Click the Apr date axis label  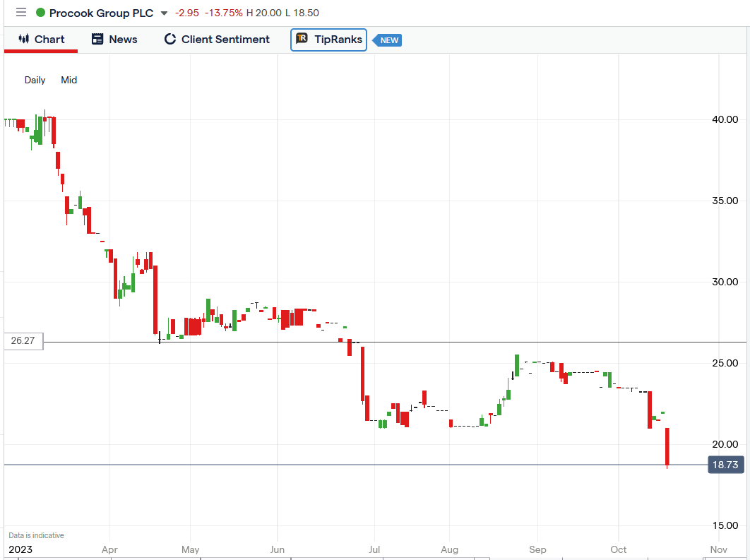tap(109, 549)
